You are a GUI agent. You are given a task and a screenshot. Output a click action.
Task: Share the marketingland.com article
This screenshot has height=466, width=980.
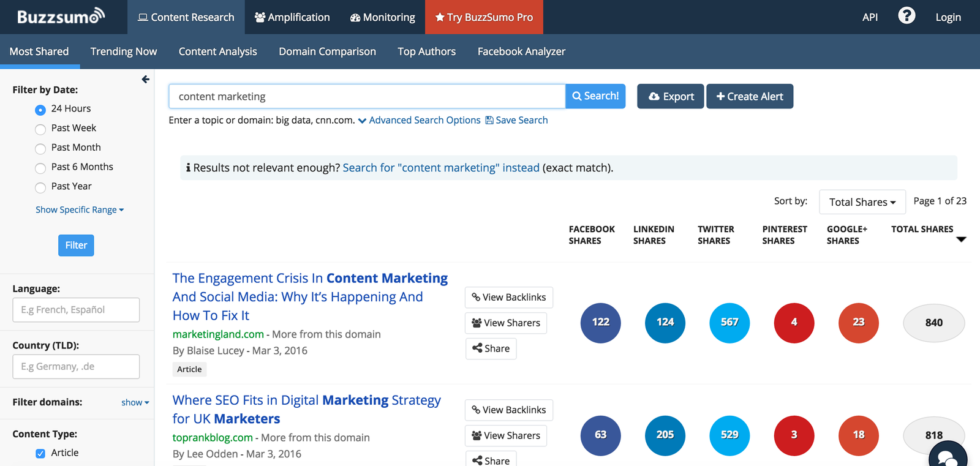491,348
